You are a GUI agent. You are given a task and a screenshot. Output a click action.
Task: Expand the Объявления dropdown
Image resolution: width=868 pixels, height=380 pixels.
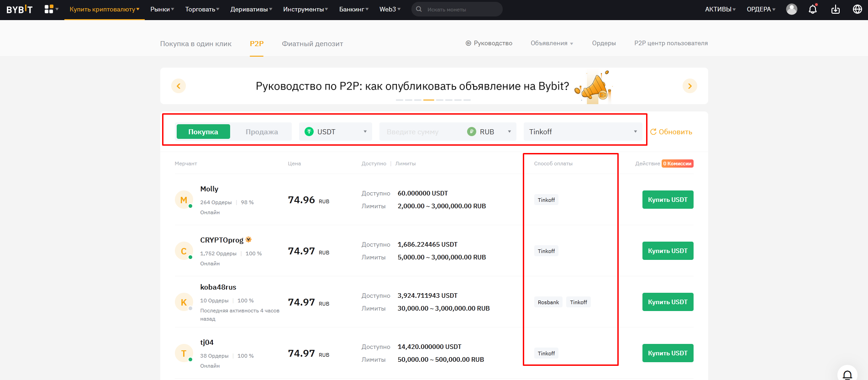pyautogui.click(x=552, y=43)
